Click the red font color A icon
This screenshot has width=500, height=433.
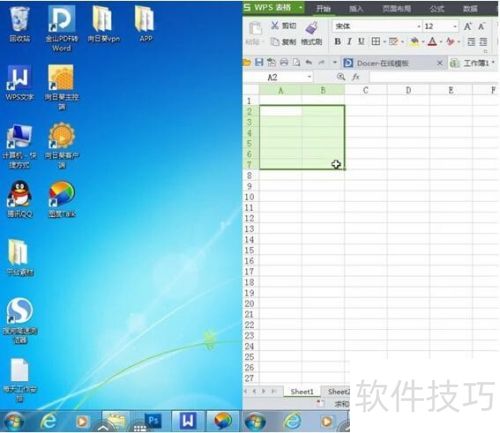tap(432, 42)
